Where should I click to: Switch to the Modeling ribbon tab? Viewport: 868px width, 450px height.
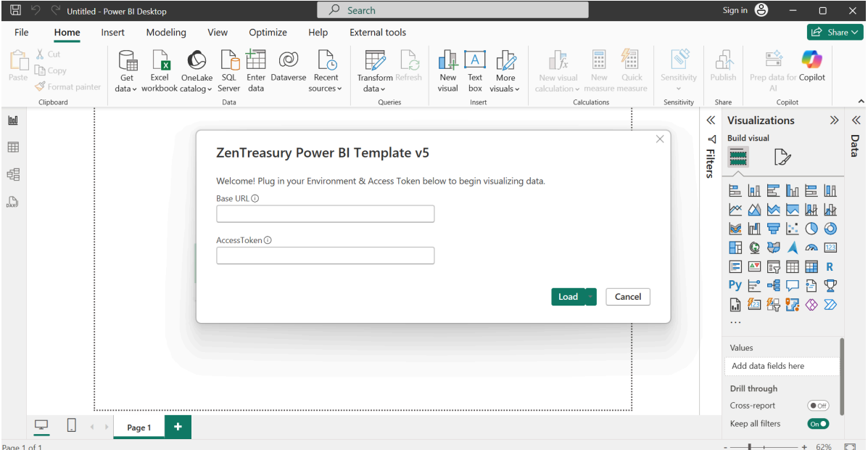166,32
